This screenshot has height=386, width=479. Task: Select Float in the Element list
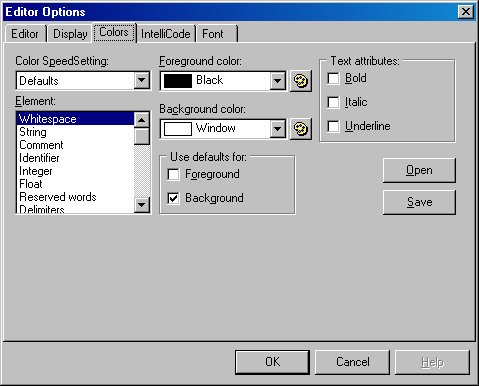(x=75, y=184)
